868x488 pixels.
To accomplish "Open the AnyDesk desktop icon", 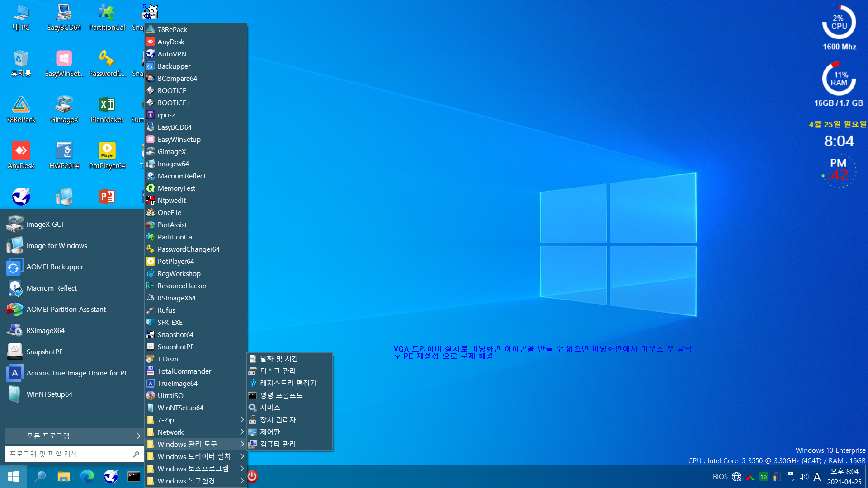I will (21, 156).
